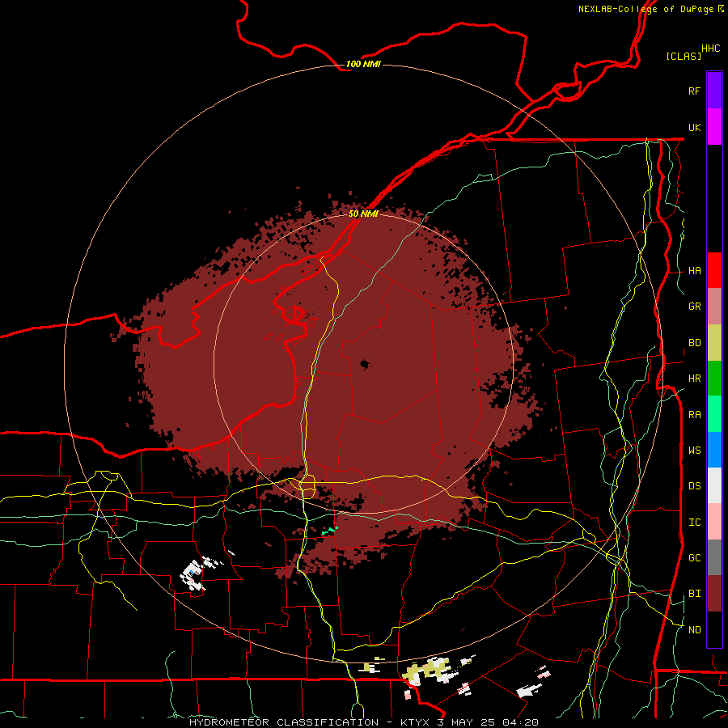Image resolution: width=728 pixels, height=728 pixels.
Task: Pick the HR green legend swatch
Action: point(714,379)
